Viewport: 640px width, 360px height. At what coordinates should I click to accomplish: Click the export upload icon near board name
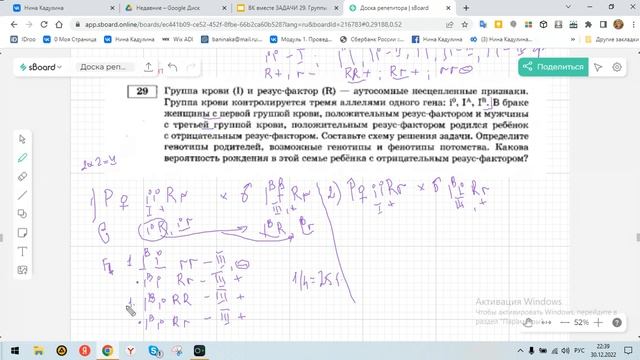149,67
